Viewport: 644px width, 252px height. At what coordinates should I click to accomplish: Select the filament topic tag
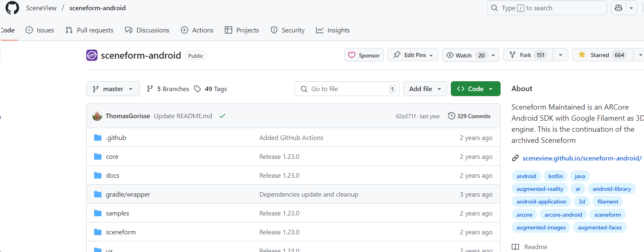click(608, 202)
